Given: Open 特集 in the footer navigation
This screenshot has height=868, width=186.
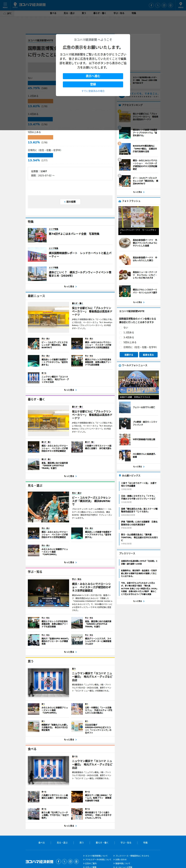Looking at the screenshot, I should [x=145, y=843].
